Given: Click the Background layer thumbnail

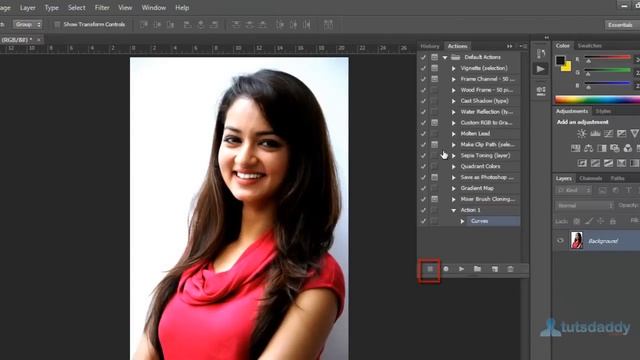Looking at the screenshot, I should click(x=577, y=240).
